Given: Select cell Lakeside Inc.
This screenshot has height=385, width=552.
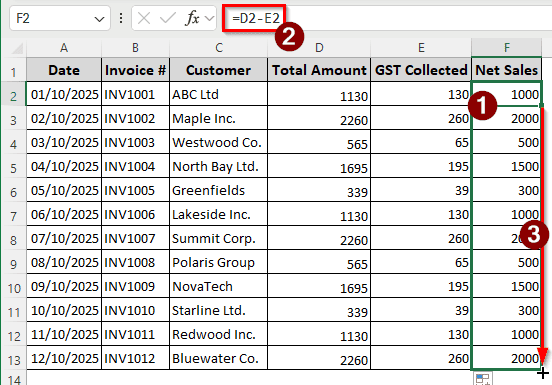Looking at the screenshot, I should [x=219, y=214].
